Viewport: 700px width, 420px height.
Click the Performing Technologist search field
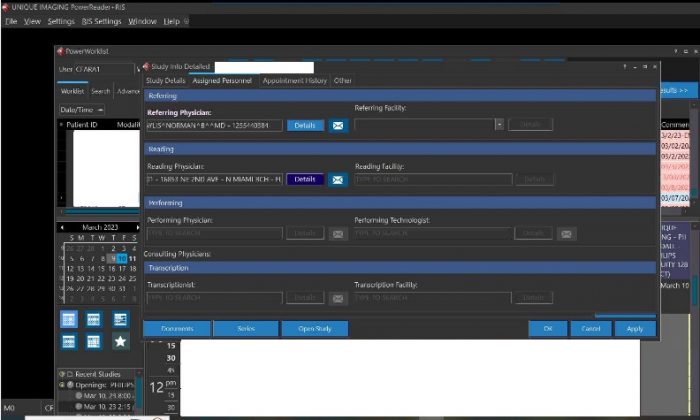433,233
